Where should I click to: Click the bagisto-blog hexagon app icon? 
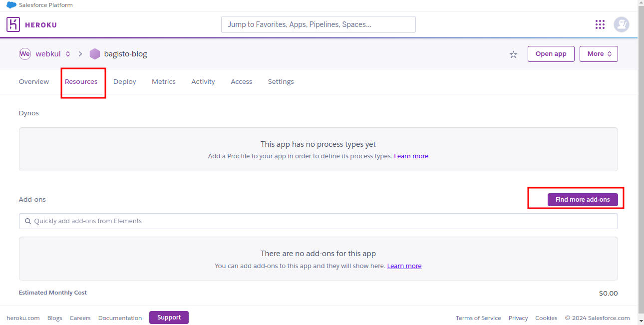point(95,54)
